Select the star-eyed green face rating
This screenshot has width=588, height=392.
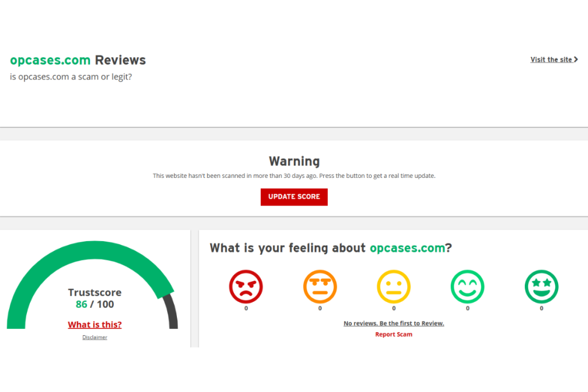pos(541,287)
